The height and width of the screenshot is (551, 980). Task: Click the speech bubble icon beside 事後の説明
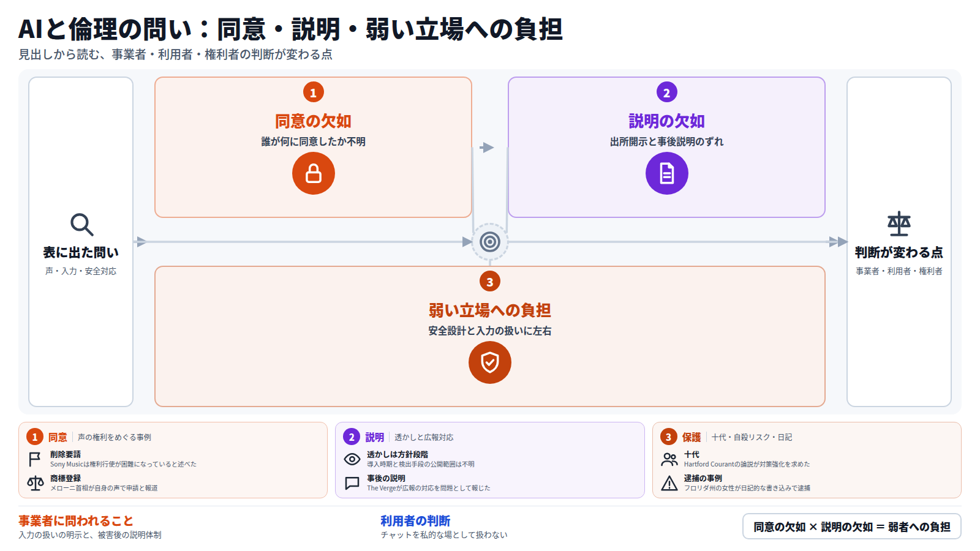(x=352, y=483)
